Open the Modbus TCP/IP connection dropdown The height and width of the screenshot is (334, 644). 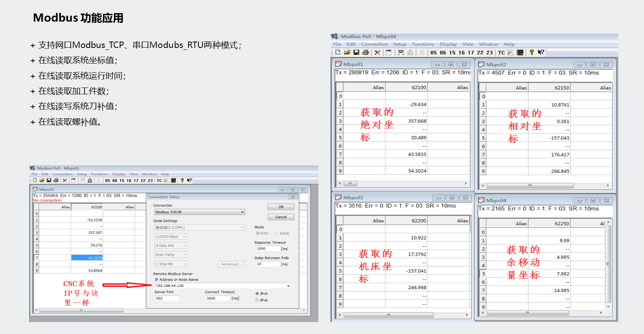tap(242, 212)
